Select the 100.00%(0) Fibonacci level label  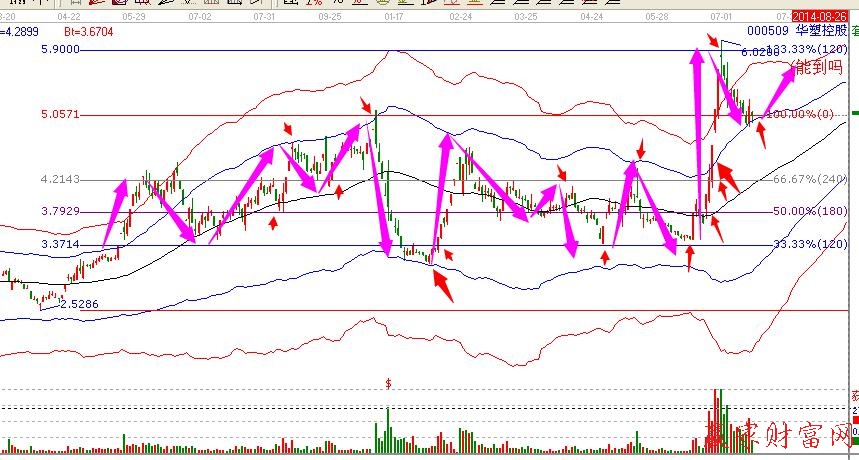[x=800, y=115]
